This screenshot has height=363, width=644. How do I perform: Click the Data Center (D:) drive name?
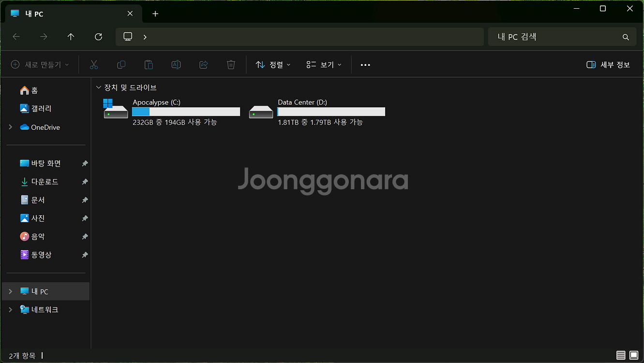click(x=302, y=102)
